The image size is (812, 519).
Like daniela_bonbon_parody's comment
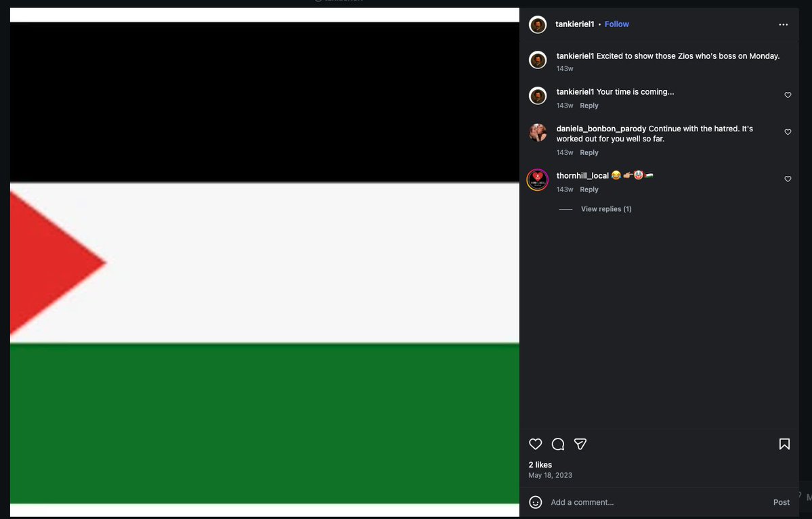click(788, 132)
